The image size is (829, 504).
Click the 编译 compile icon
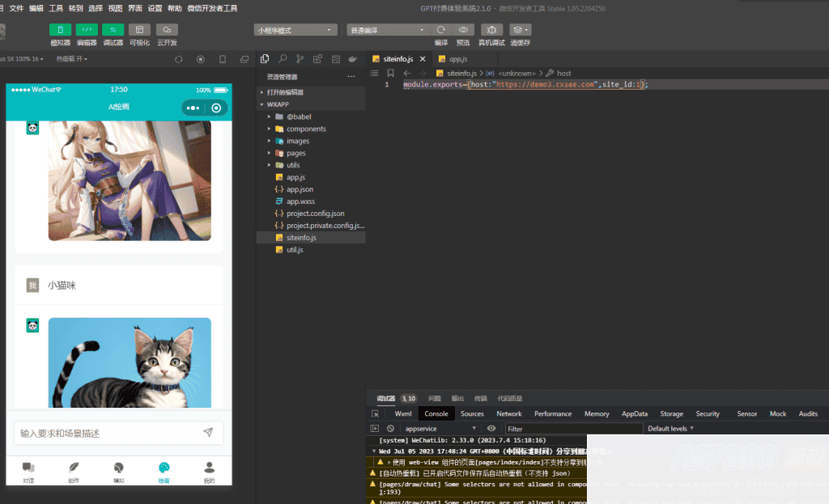441,29
